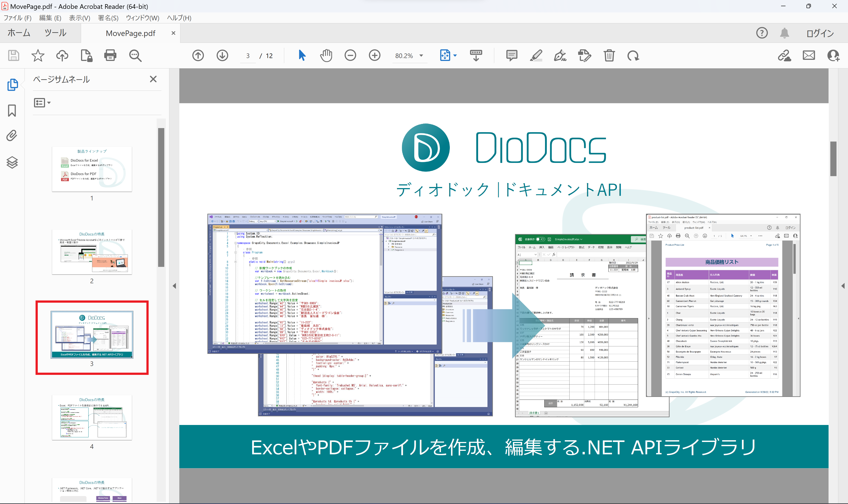Select the page 4 thumbnail
The width and height of the screenshot is (848, 504).
click(x=92, y=417)
